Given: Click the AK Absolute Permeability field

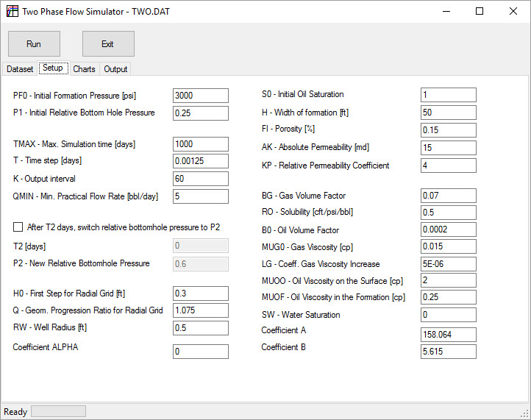Looking at the screenshot, I should [448, 148].
